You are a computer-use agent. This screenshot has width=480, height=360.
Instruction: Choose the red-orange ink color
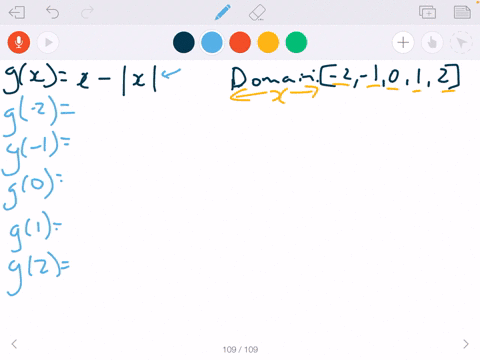click(240, 42)
